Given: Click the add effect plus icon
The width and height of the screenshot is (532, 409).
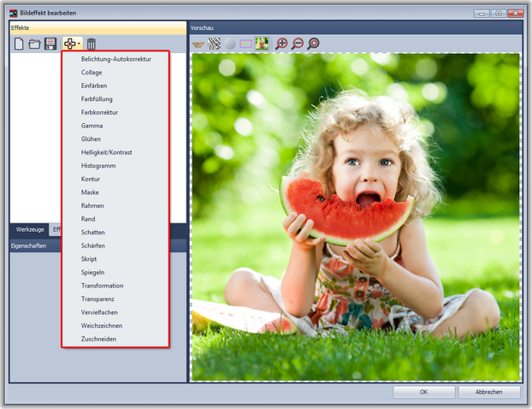Looking at the screenshot, I should pos(69,44).
